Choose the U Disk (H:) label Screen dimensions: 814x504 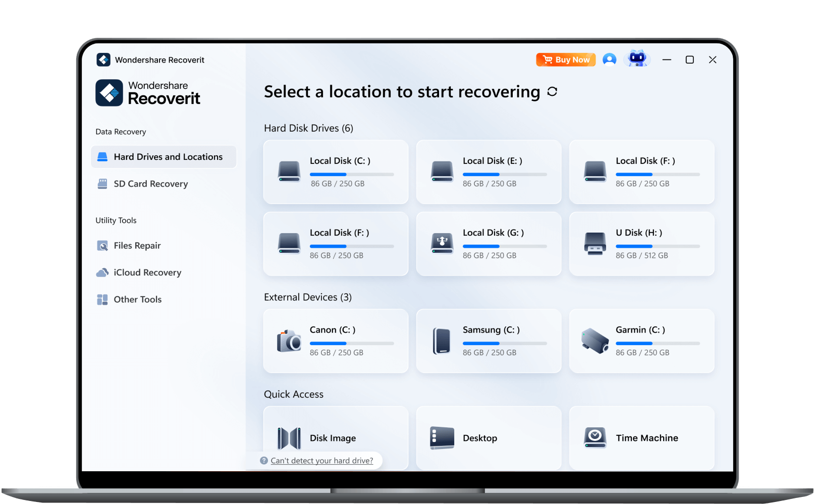click(639, 233)
